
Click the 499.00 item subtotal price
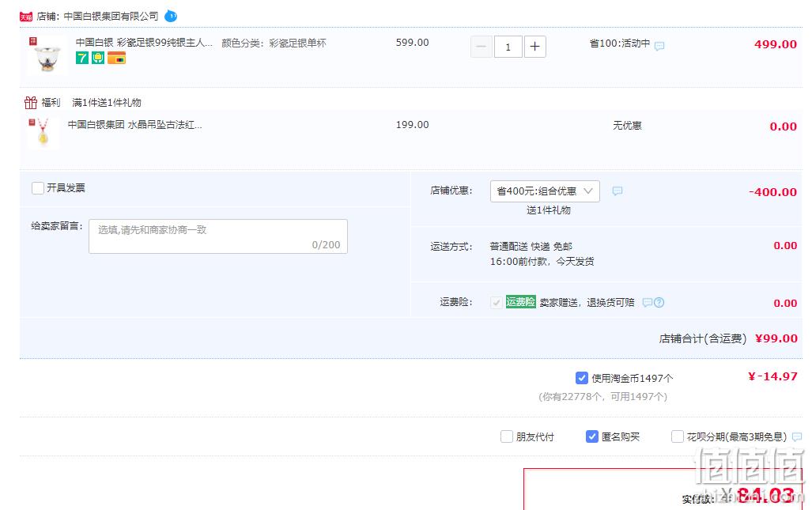tap(775, 44)
